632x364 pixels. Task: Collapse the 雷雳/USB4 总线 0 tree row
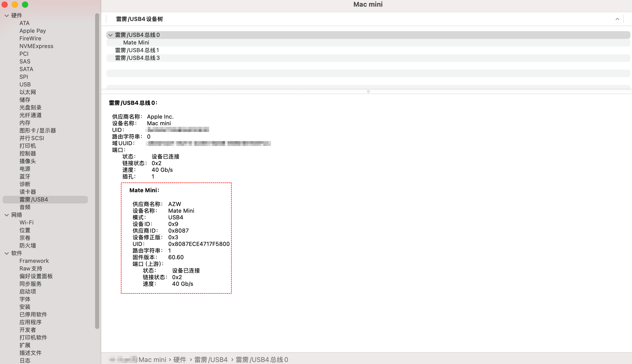click(110, 35)
